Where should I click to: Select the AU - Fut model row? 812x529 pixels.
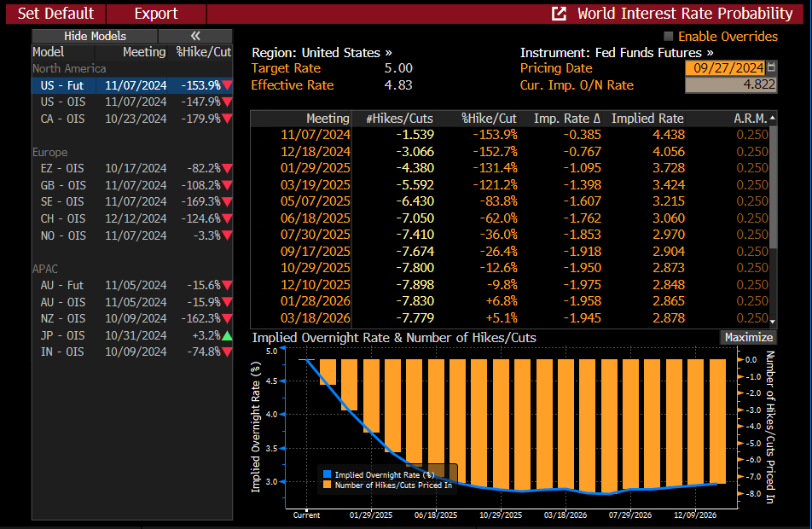point(132,286)
